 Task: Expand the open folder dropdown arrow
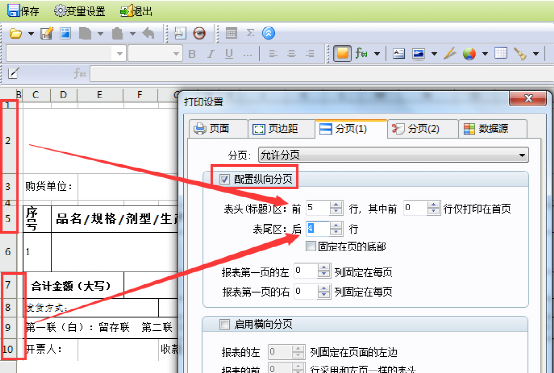point(31,34)
